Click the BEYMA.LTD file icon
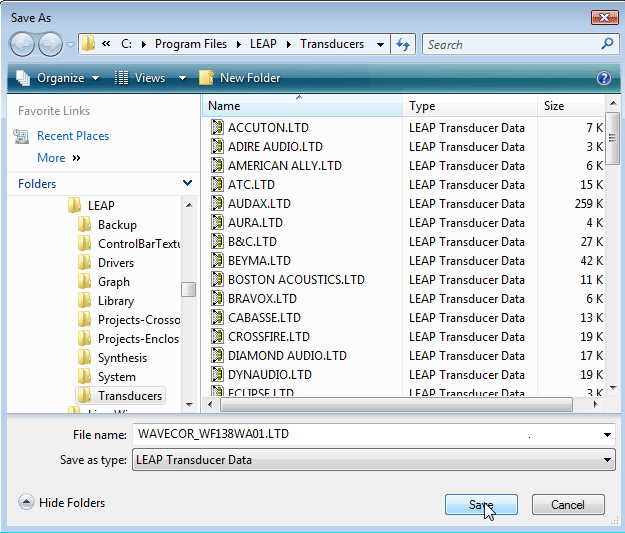 click(x=217, y=260)
